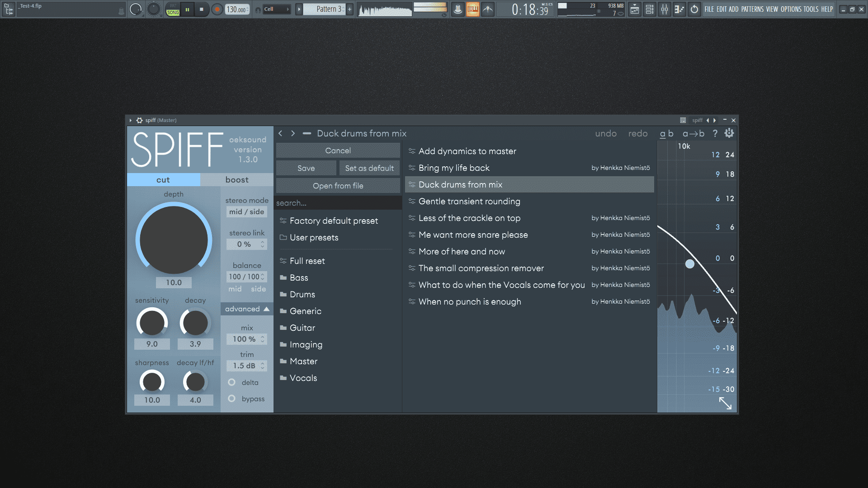Click the browser/tree icon at top-left
868x488 pixels.
[8, 9]
